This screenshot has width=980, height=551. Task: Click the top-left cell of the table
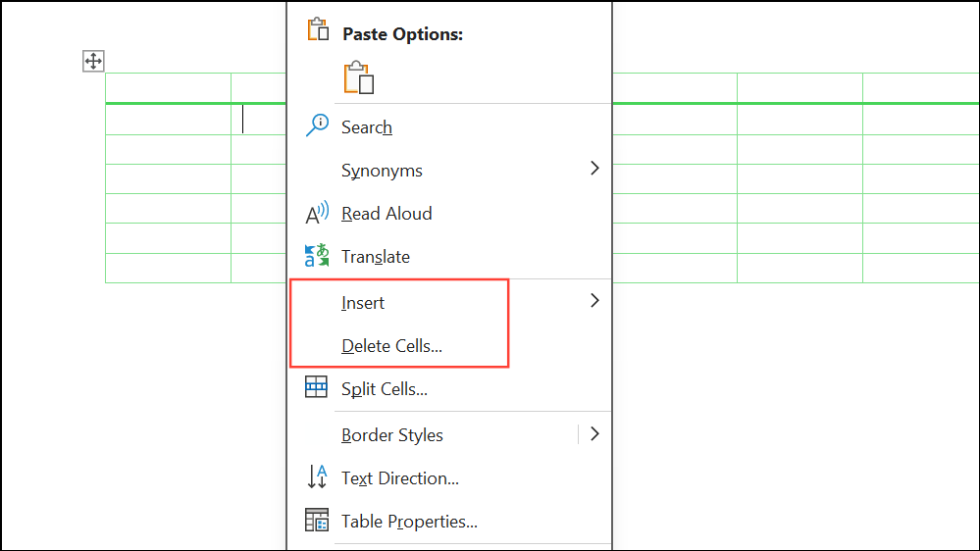point(168,87)
